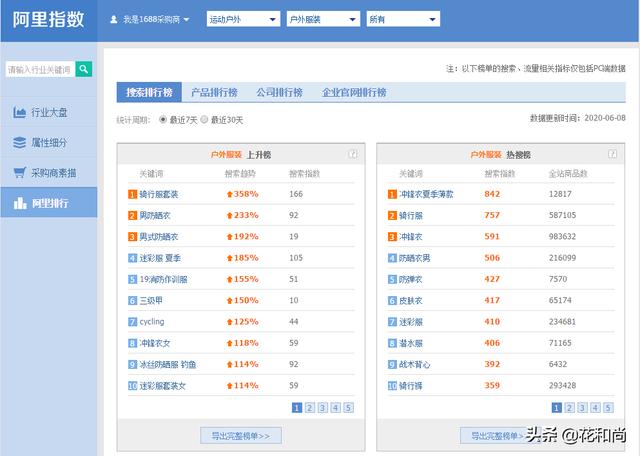Expand 我是1688采购商 account dropdown

click(156, 19)
